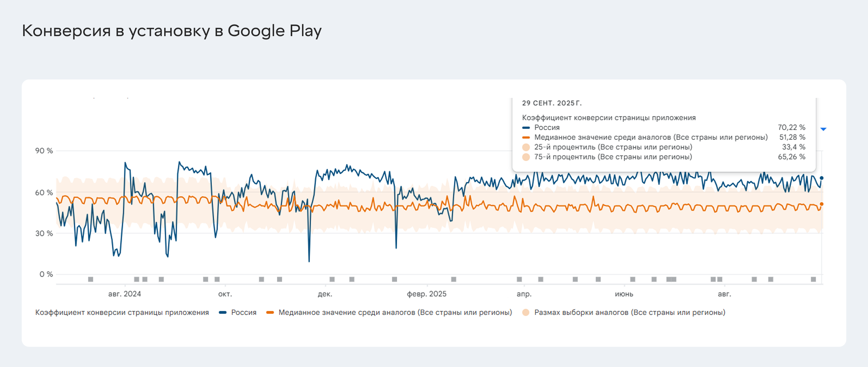
Task: Click the Конверсия в установку в Google Play title
Action: pos(172,31)
